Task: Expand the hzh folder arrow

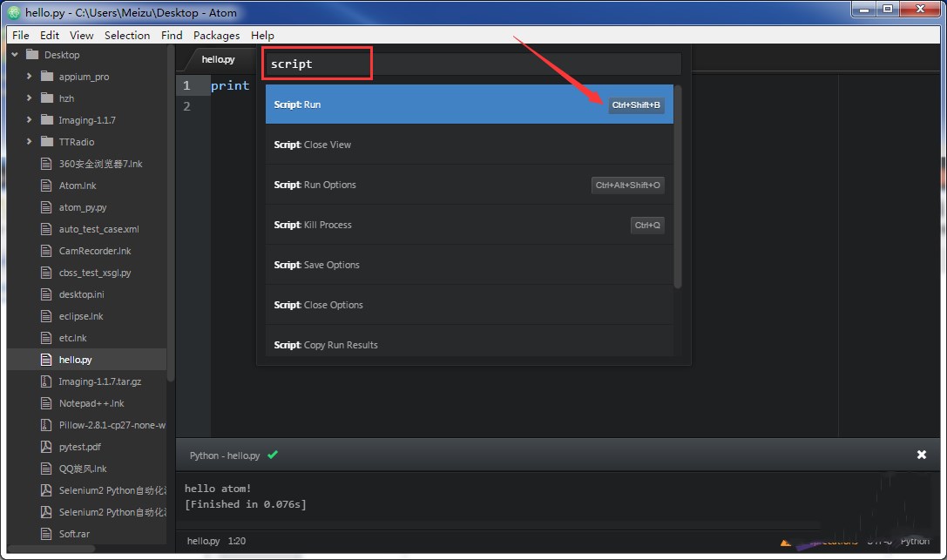Action: [x=29, y=98]
